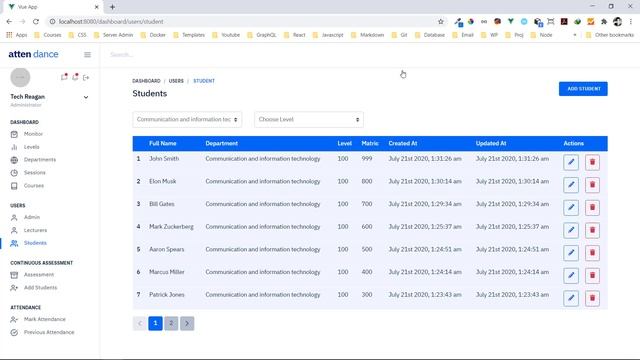Click the previous page arrow

click(140, 323)
